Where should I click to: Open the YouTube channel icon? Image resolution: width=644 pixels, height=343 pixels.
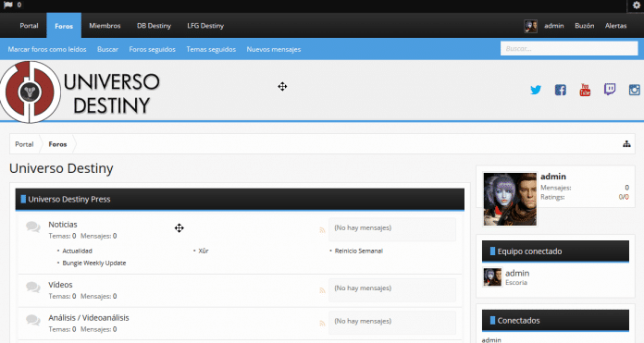585,90
